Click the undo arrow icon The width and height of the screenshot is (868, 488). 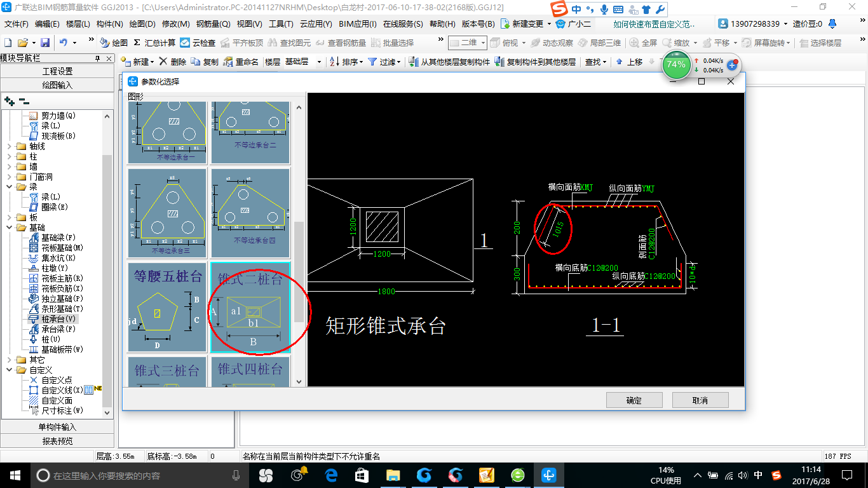tap(64, 43)
